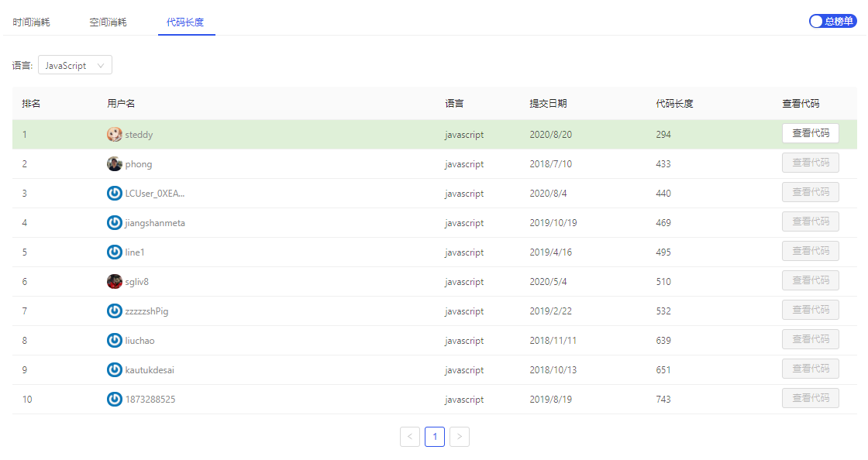Select the 代码长度 tab
This screenshot has width=868, height=460.
pyautogui.click(x=186, y=22)
